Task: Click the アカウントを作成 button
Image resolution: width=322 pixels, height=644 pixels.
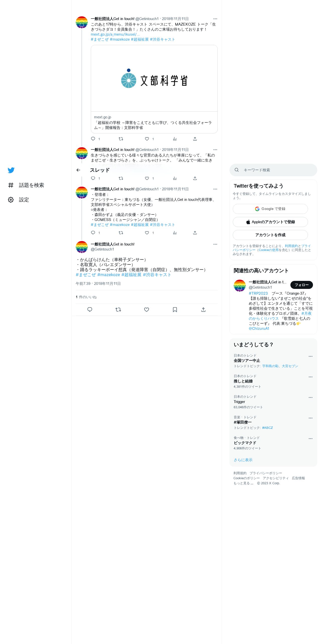Action: tap(270, 235)
